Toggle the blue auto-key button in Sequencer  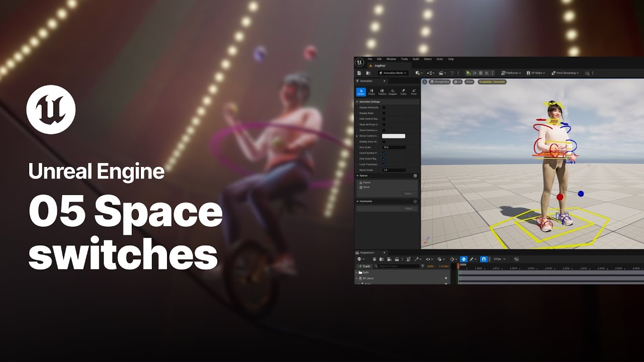click(464, 259)
